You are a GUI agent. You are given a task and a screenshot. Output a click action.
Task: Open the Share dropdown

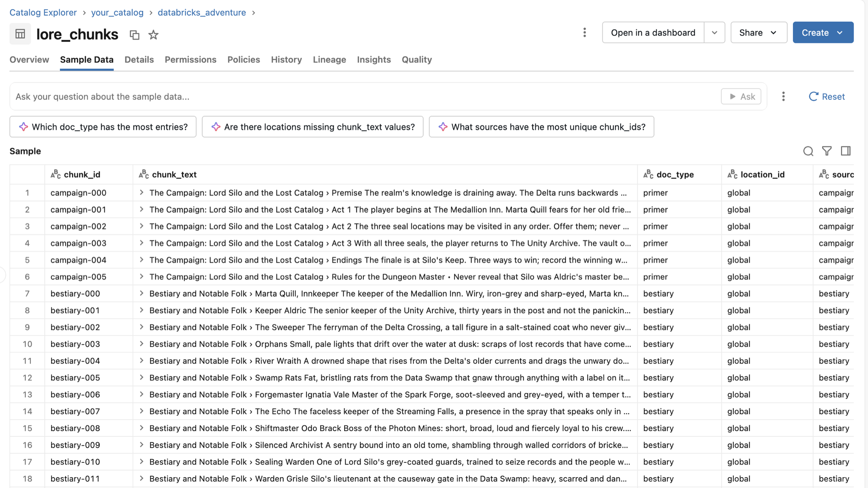(x=759, y=33)
